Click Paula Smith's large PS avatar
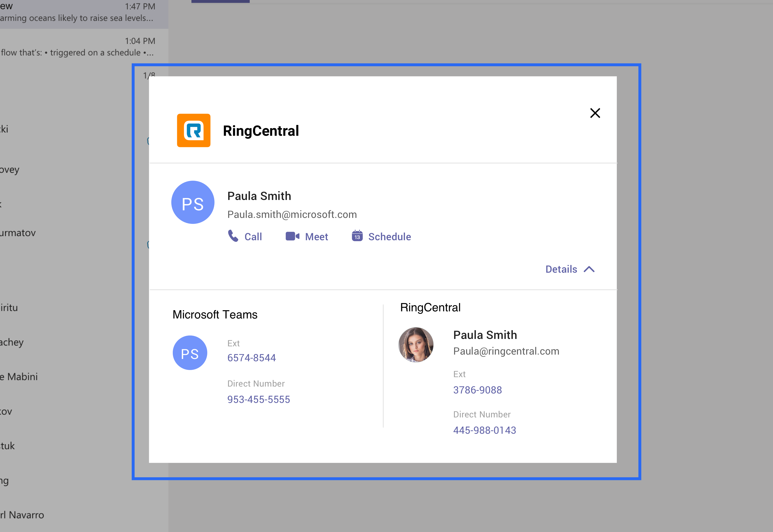 coord(193,202)
